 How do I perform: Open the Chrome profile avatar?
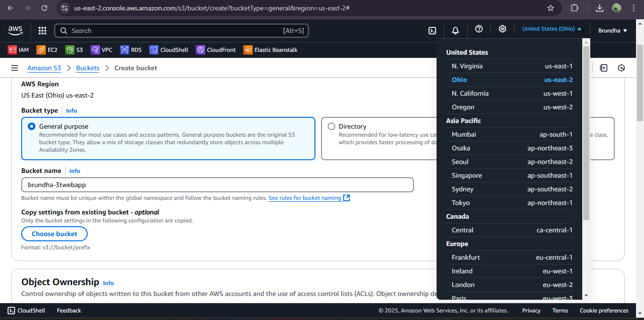pos(617,8)
